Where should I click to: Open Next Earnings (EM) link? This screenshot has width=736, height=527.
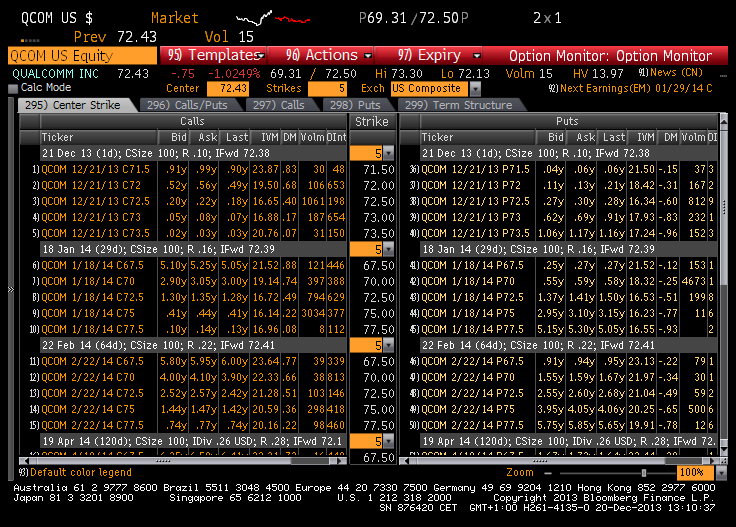tap(630, 88)
